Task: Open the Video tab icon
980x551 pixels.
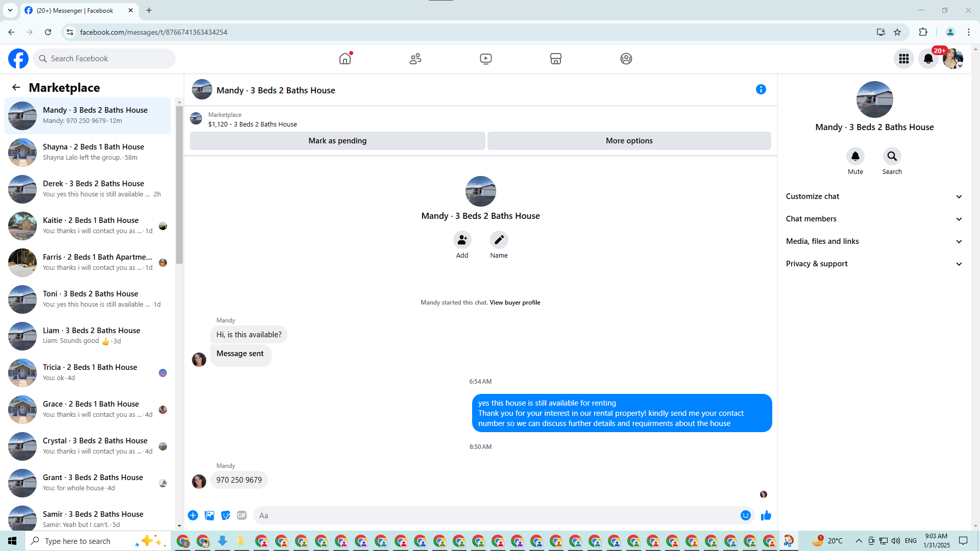Action: (x=486, y=59)
